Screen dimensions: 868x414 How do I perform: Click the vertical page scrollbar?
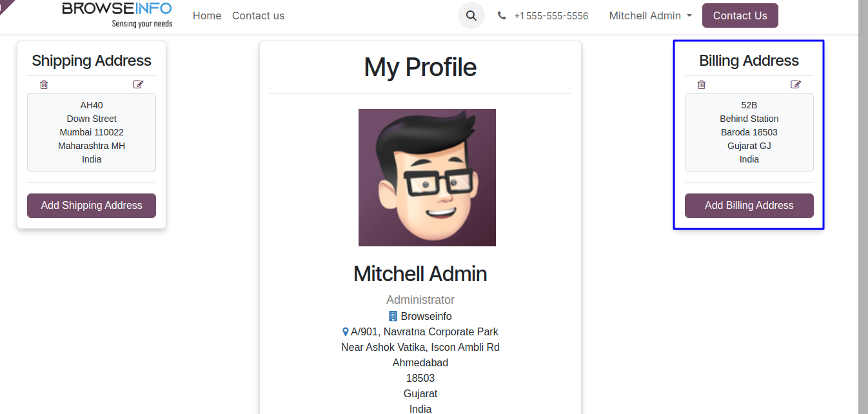tap(863, 193)
